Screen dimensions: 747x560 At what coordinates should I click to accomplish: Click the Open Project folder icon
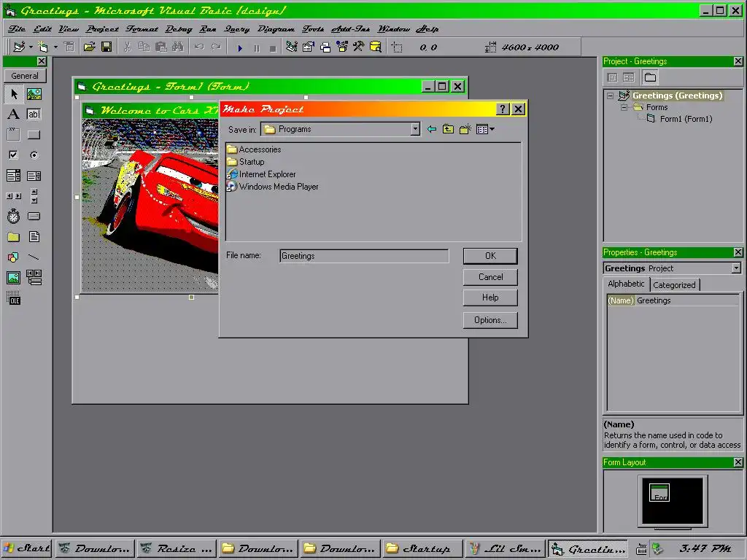89,47
